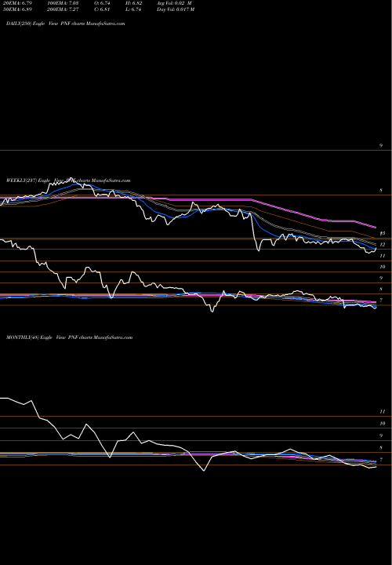Click the 9 price label on monthly axis
Screen dimensions: 392x565
(x=381, y=436)
